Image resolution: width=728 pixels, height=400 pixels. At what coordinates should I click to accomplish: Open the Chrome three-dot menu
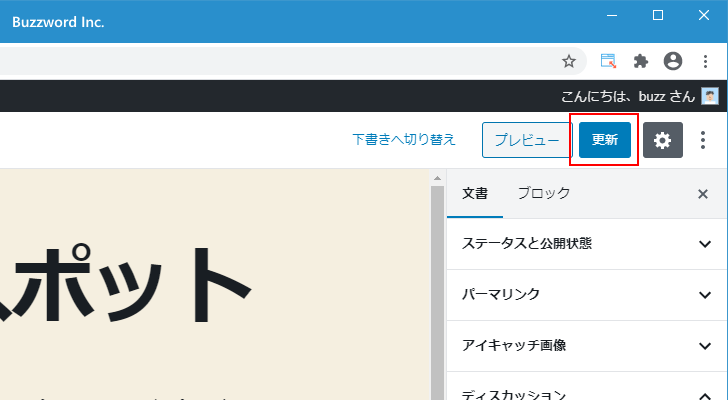pyautogui.click(x=705, y=61)
